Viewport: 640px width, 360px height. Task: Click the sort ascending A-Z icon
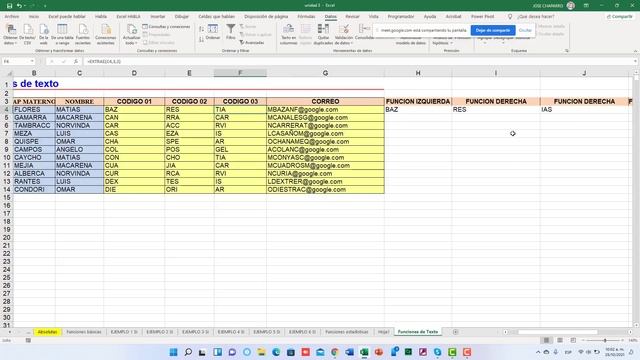click(202, 29)
